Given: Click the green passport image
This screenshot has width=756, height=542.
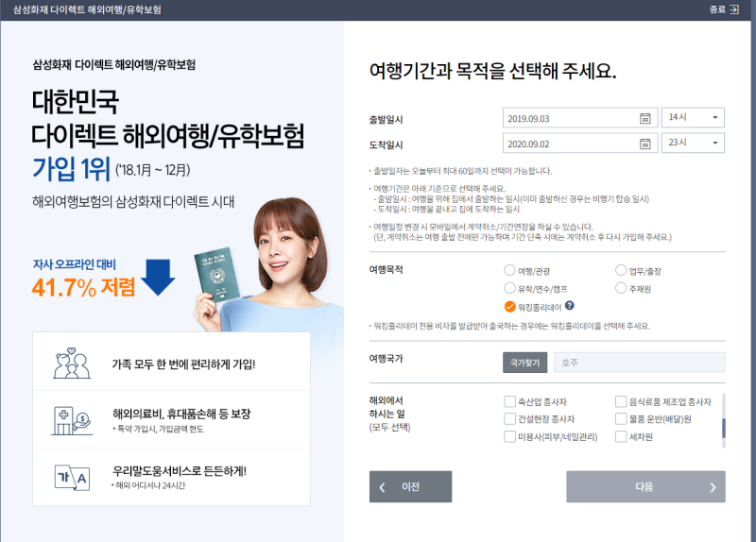Looking at the screenshot, I should (x=218, y=274).
